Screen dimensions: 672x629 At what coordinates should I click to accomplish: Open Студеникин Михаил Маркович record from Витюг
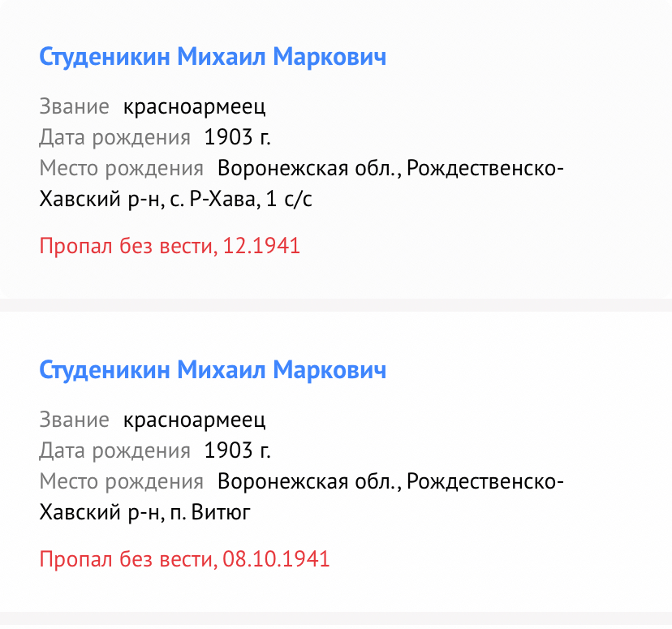[x=213, y=371]
